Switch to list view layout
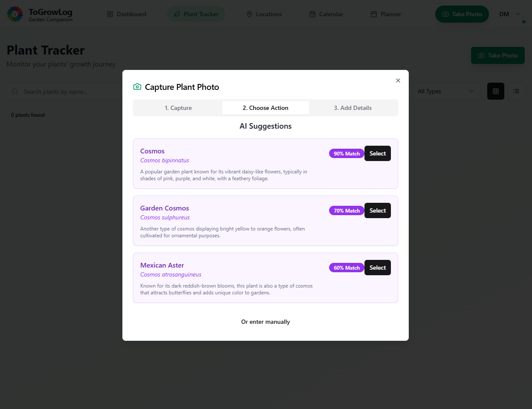532x409 pixels. [x=516, y=91]
